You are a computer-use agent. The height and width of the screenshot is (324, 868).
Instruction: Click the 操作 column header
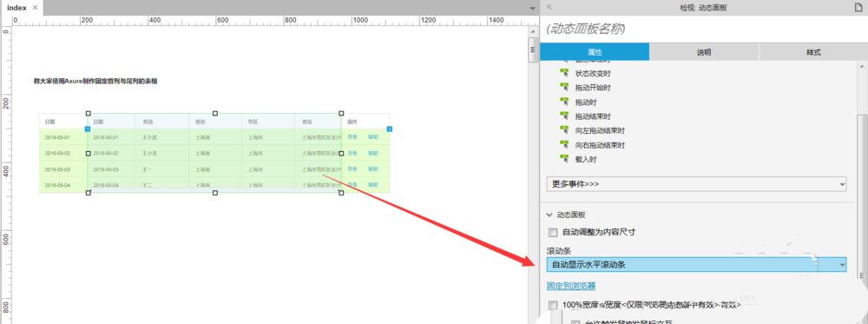[352, 122]
